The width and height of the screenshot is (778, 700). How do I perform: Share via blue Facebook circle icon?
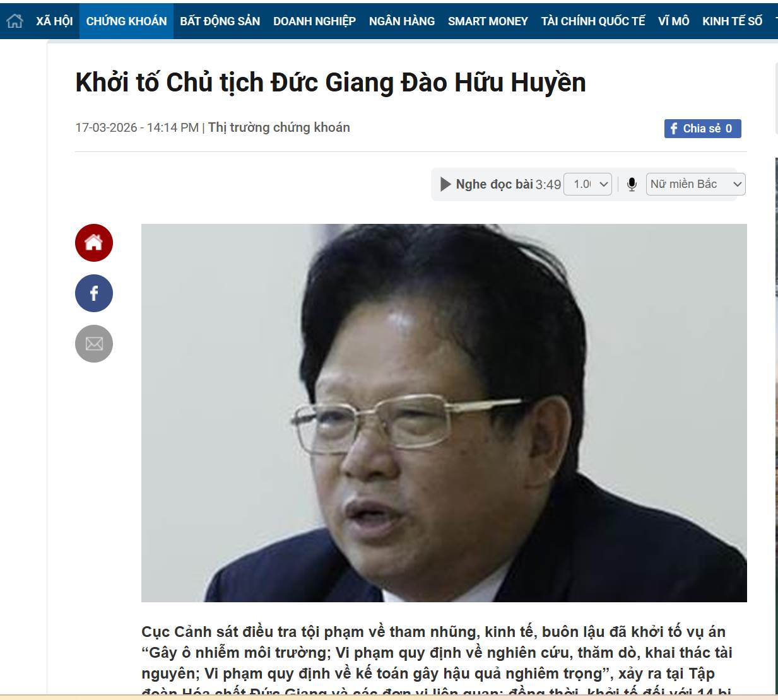[94, 293]
